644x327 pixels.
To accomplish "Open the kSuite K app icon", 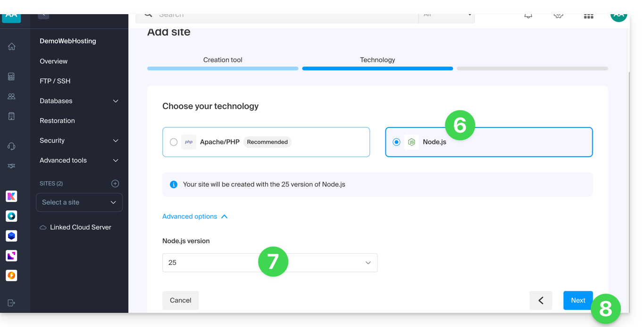I will click(x=11, y=196).
